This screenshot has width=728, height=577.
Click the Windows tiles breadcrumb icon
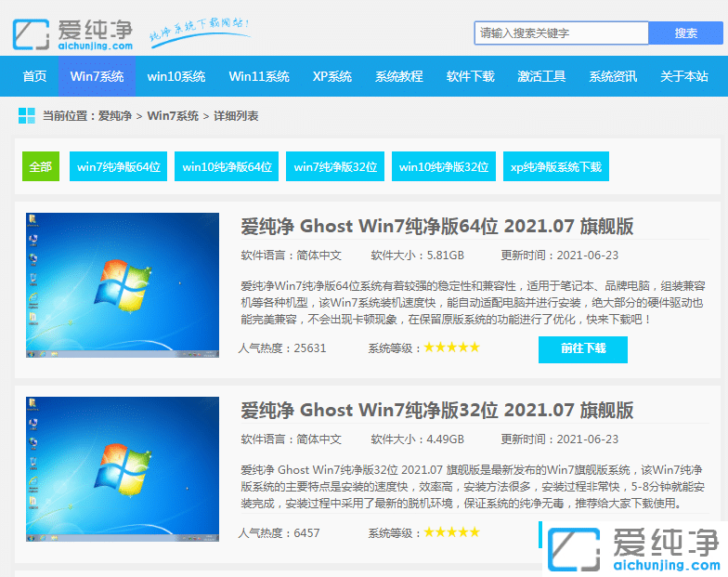(x=26, y=115)
